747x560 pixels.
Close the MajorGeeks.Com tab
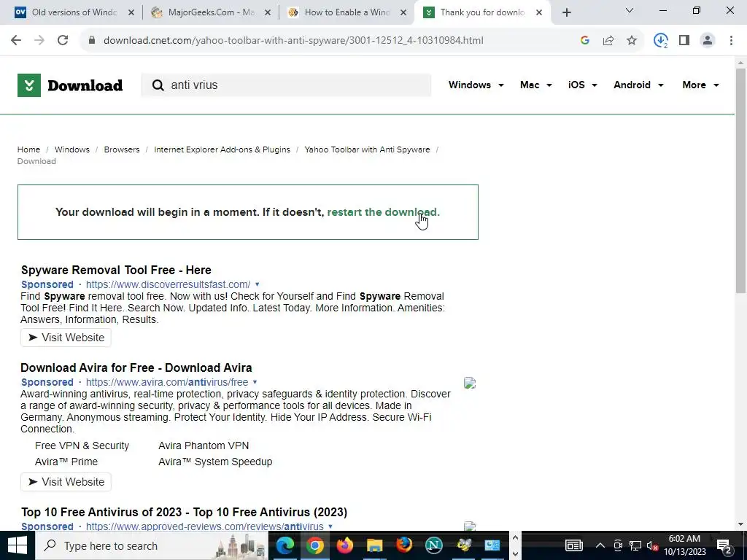pyautogui.click(x=268, y=12)
